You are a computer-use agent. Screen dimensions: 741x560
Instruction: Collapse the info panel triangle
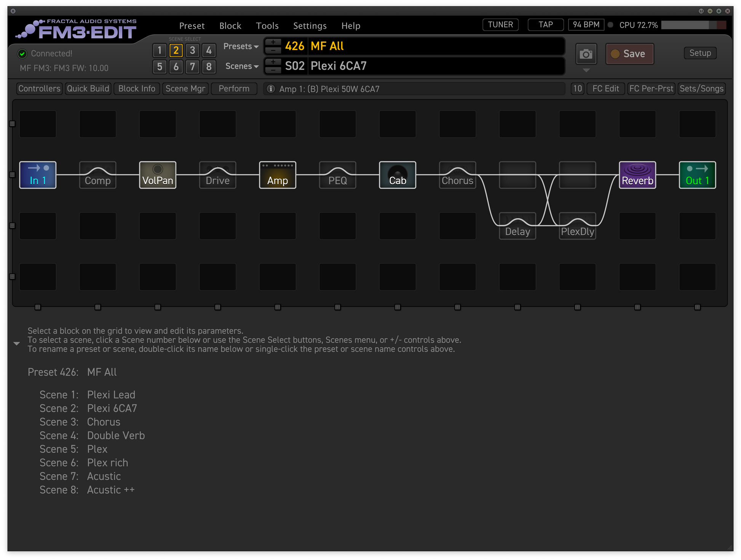pos(16,343)
